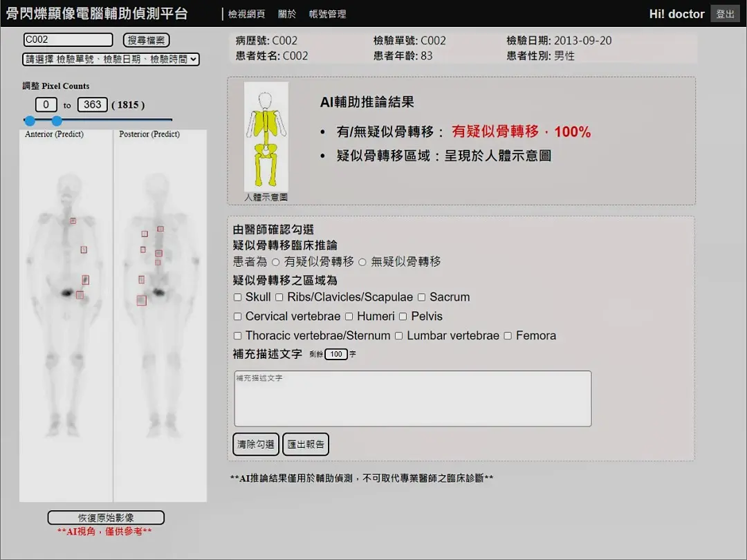Click the 患者年齡: 83 text
The width and height of the screenshot is (747, 560).
click(x=403, y=56)
